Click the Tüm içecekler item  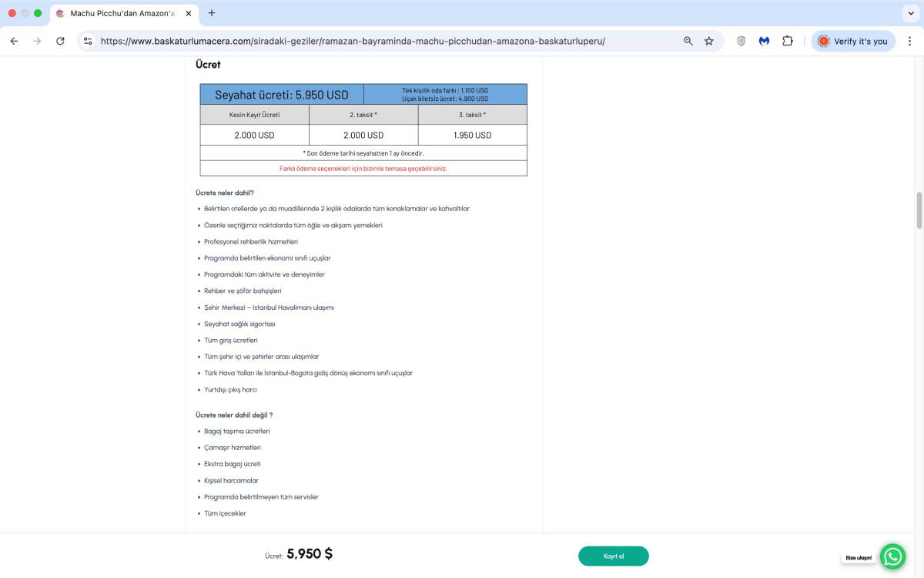225,513
